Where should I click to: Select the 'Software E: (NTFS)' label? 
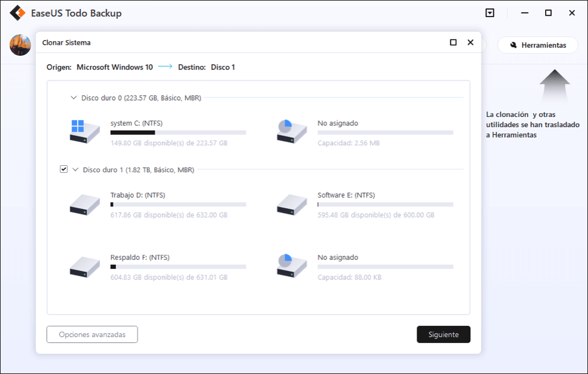(346, 195)
